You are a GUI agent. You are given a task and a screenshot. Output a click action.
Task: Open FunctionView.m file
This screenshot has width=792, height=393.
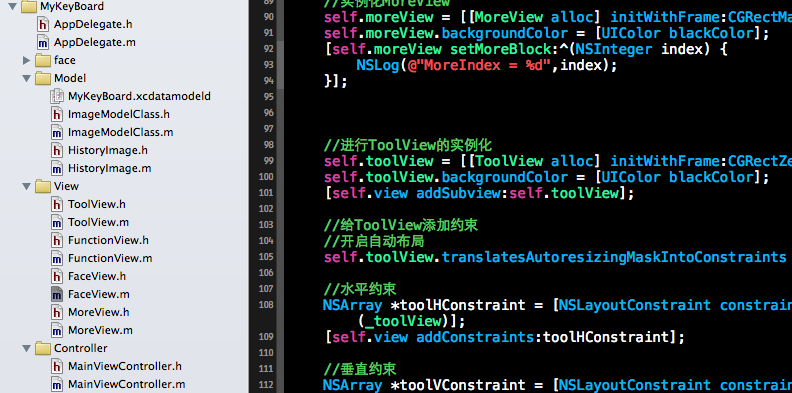[110, 259]
